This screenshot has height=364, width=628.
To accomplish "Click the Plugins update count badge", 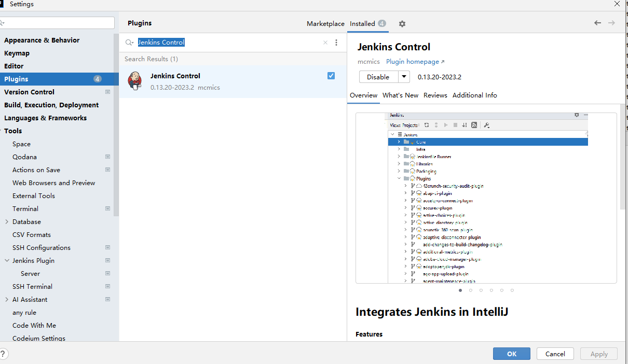I will coord(98,79).
